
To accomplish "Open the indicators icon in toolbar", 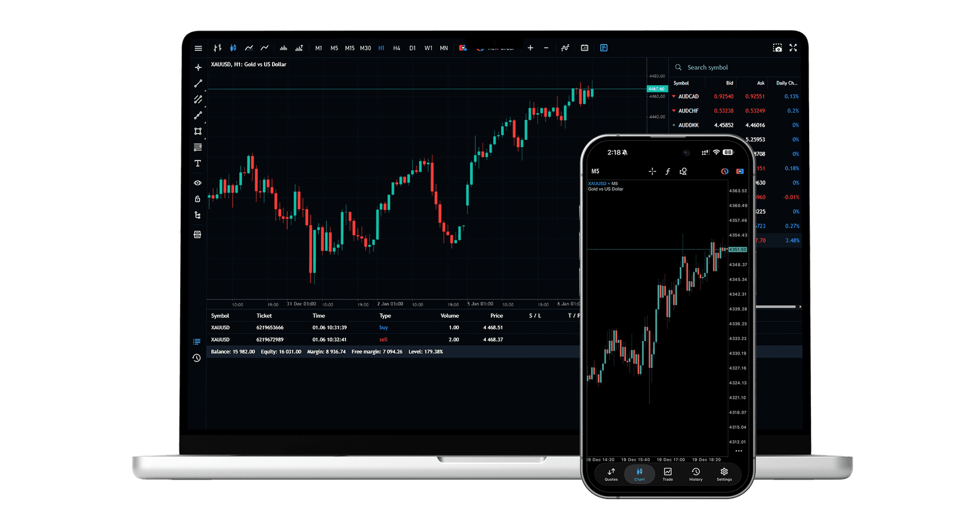I will (x=565, y=48).
